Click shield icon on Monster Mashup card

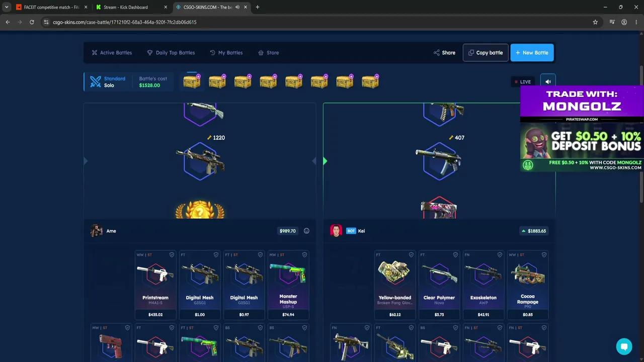[304, 255]
